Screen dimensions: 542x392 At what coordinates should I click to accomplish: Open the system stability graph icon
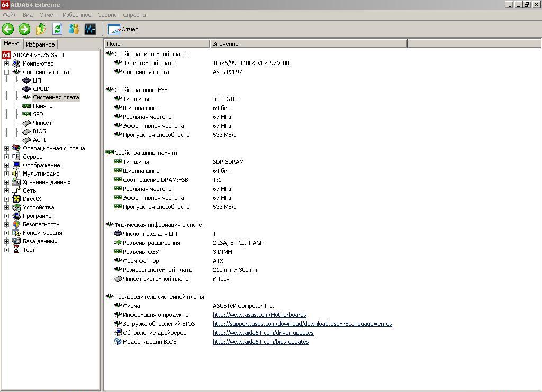pos(90,29)
